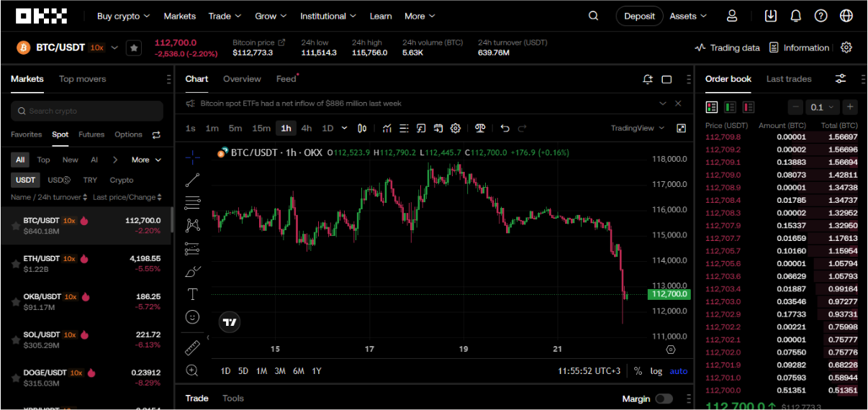
Task: Click the search magnifier in header
Action: click(593, 16)
